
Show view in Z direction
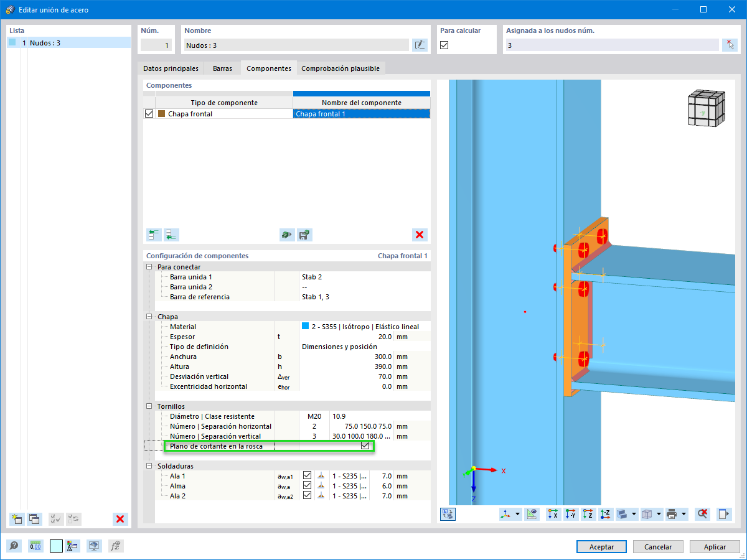pos(588,514)
